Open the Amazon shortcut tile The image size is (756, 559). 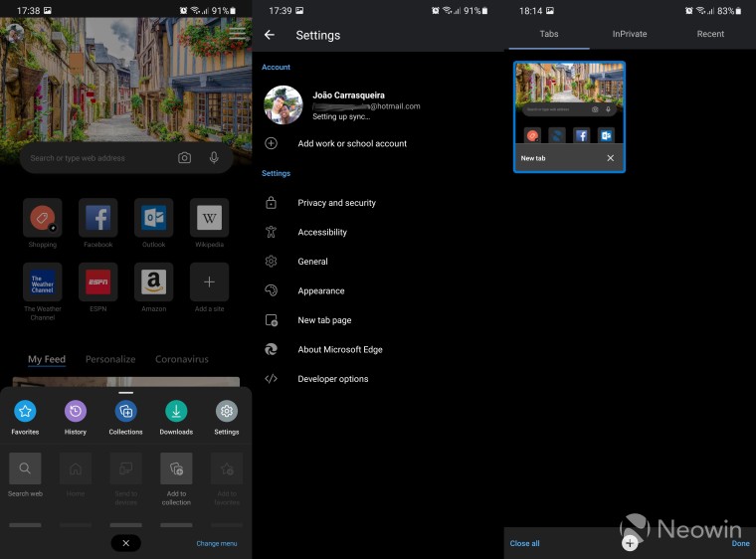154,281
